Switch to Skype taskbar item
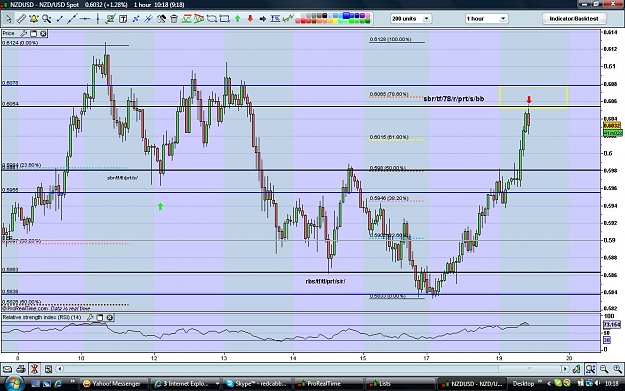Viewport: 625px width, 391px height. [257, 383]
